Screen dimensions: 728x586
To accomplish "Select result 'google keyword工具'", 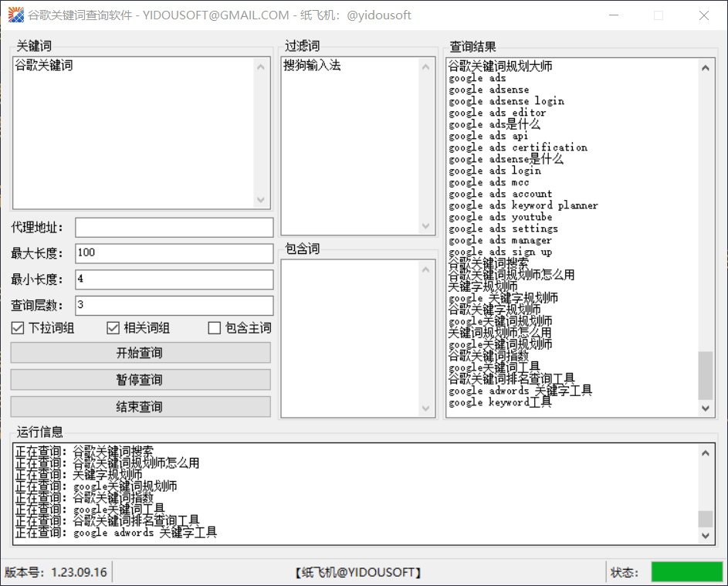I will coord(500,402).
